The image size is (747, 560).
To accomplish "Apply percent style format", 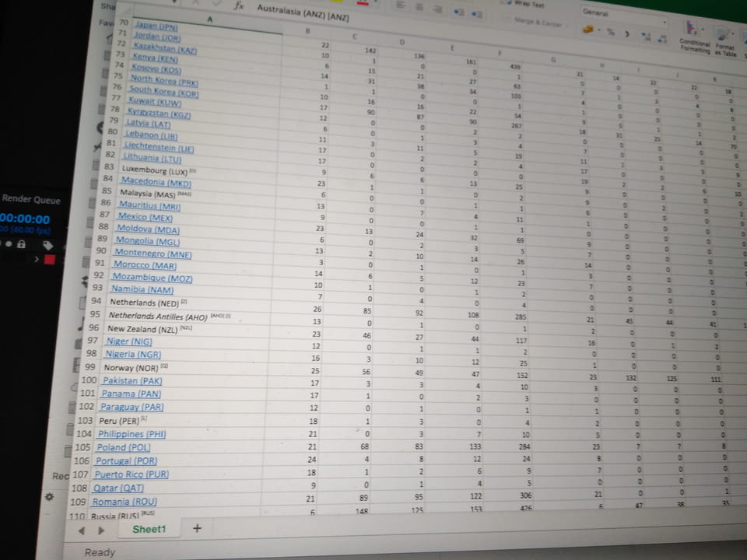I will [x=610, y=32].
